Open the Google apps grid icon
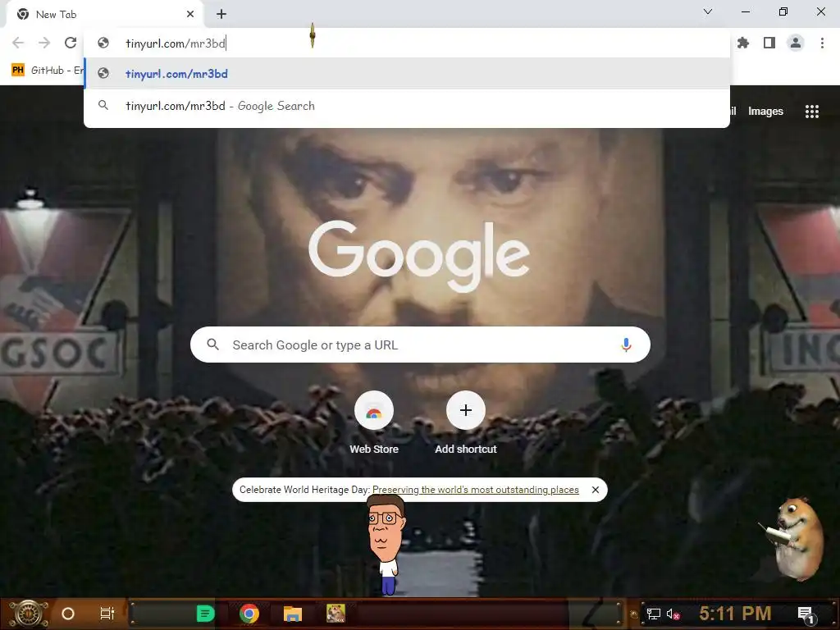840x630 pixels. click(812, 112)
